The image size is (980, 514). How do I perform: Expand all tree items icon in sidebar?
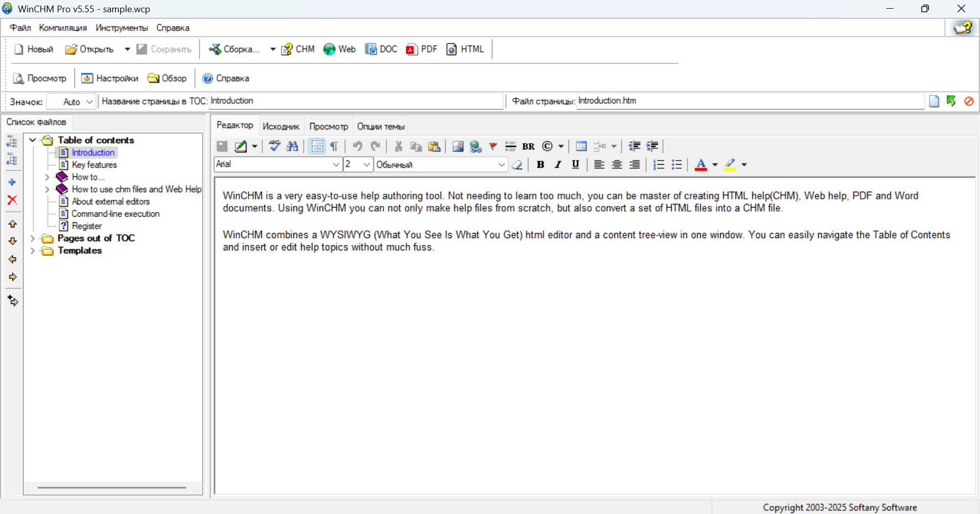tap(12, 141)
